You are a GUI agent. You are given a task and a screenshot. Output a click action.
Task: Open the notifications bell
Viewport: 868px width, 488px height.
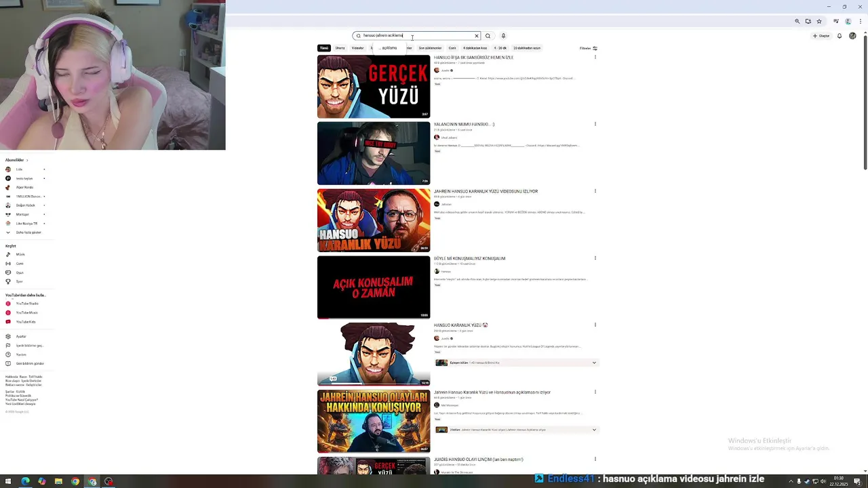[x=840, y=36]
